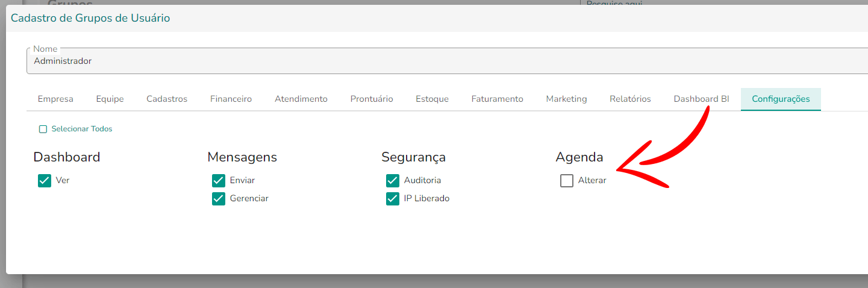Switch to the Equipe tab

point(110,99)
